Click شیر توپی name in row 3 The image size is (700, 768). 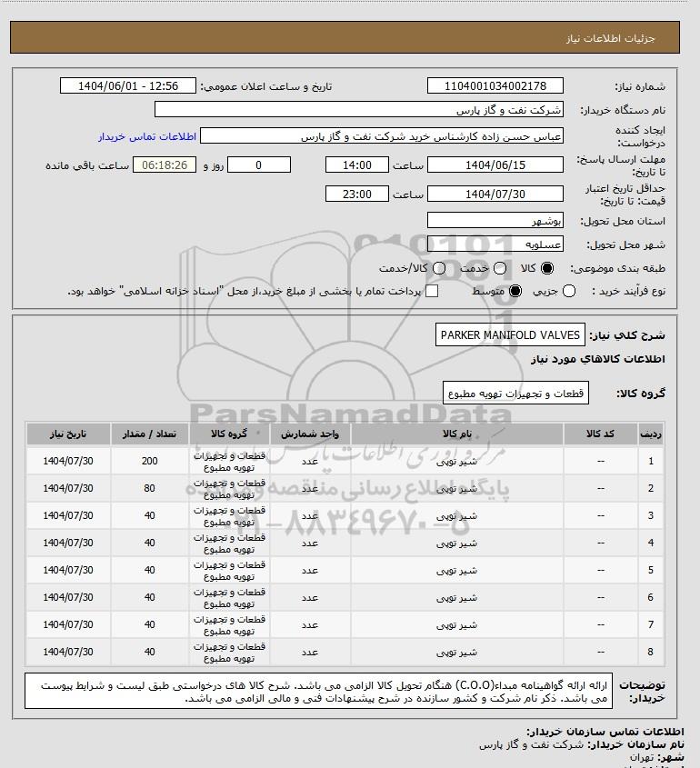[456, 515]
